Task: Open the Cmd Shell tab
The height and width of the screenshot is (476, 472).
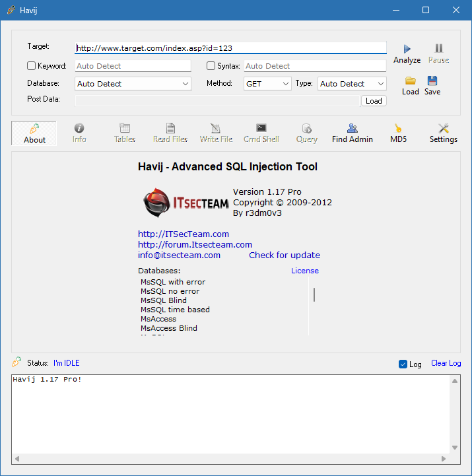Action: tap(261, 133)
